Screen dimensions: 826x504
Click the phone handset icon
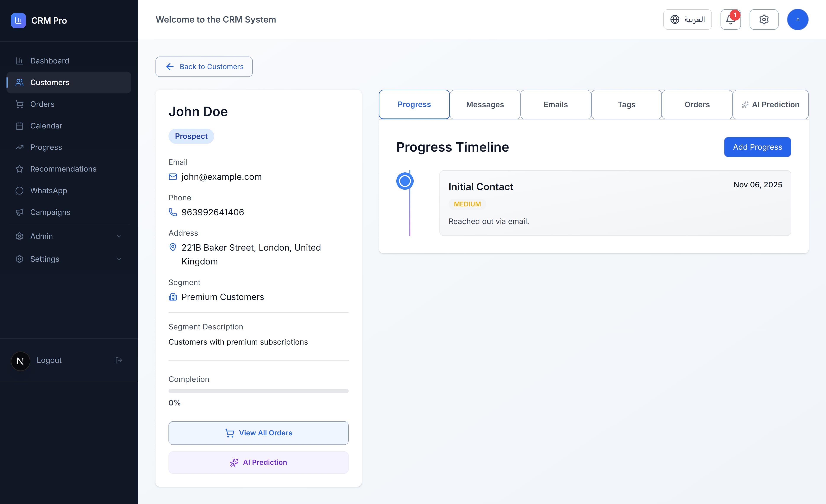[x=173, y=212]
